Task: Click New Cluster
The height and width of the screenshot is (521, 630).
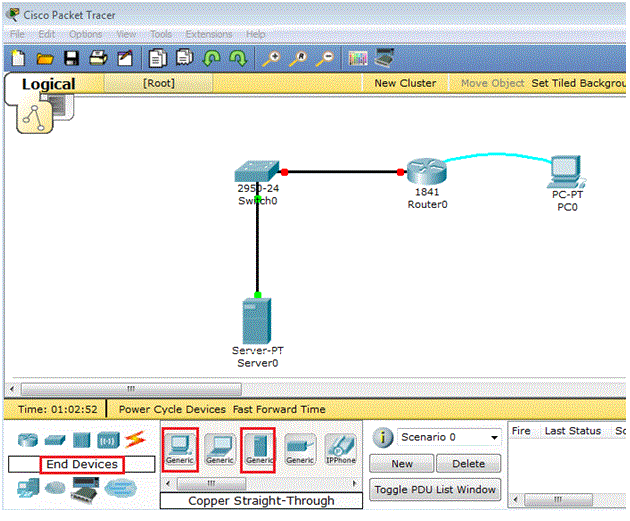Action: tap(405, 83)
